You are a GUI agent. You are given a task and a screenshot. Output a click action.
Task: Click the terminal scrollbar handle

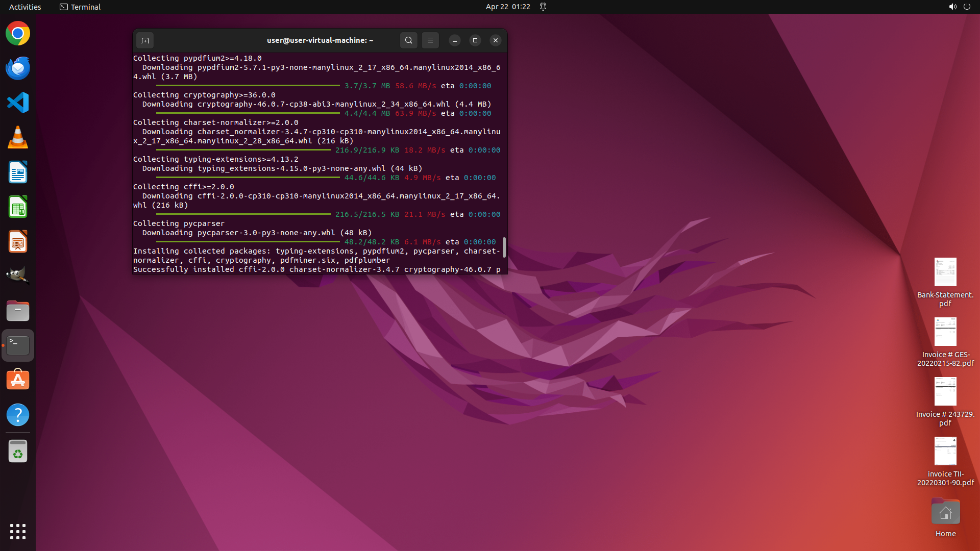[504, 247]
